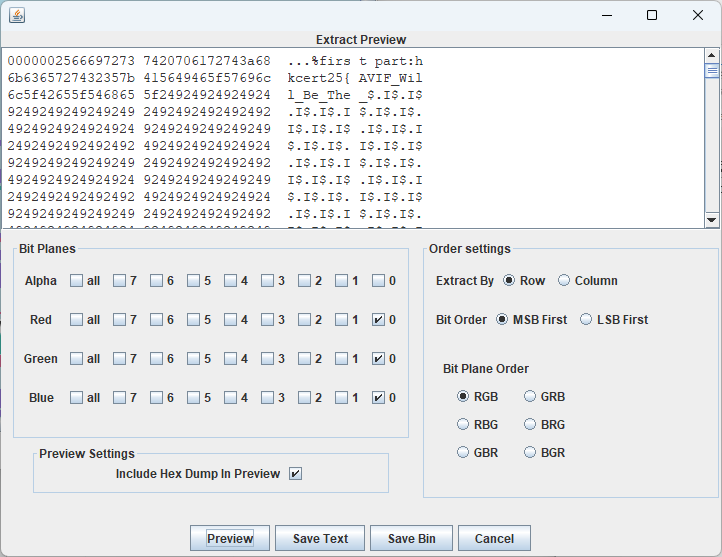This screenshot has width=722, height=557.
Task: Click hex value 6c5f42655f546865
Action: 71,95
